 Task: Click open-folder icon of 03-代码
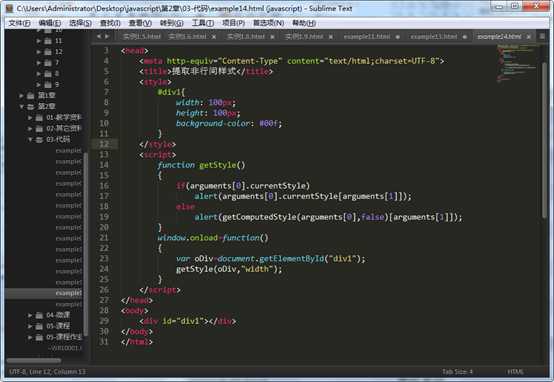tap(39, 140)
